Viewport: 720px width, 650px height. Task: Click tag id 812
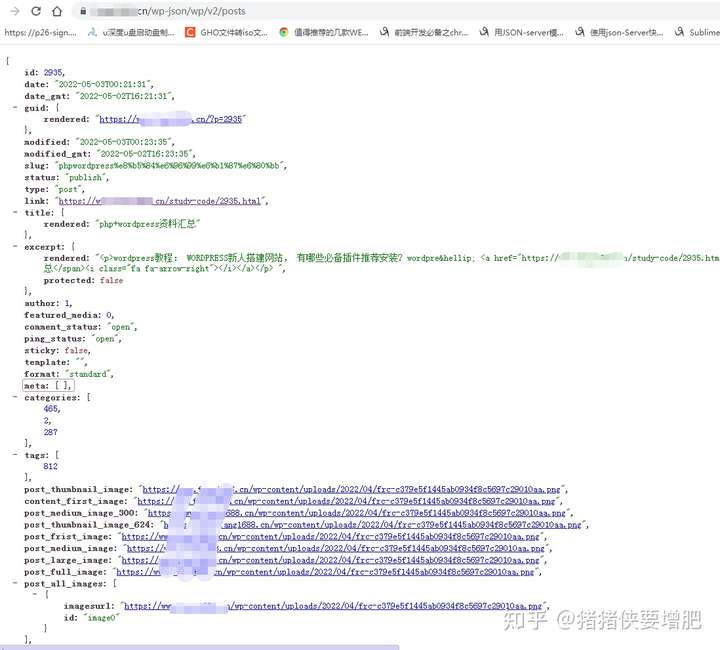click(51, 466)
